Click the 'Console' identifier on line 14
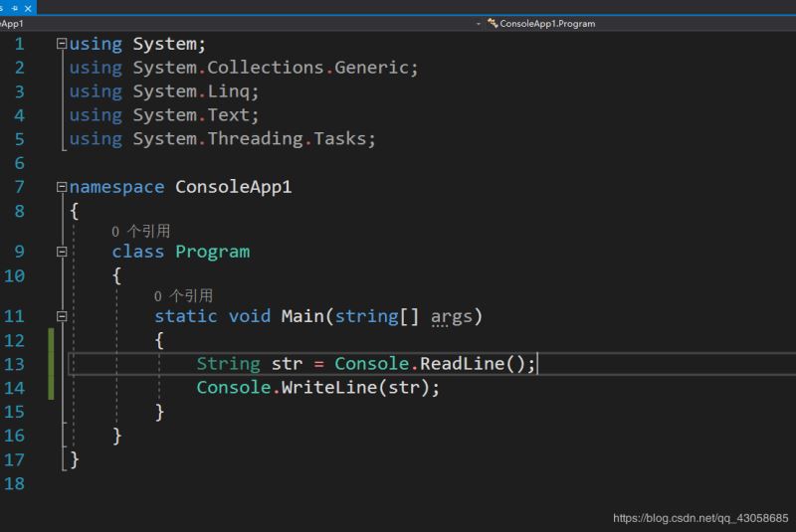 click(x=234, y=388)
